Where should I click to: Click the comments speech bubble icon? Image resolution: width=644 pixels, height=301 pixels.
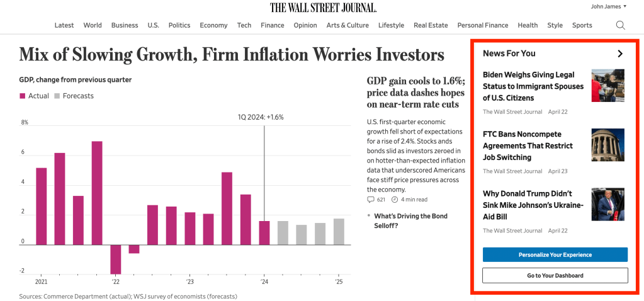pos(370,200)
